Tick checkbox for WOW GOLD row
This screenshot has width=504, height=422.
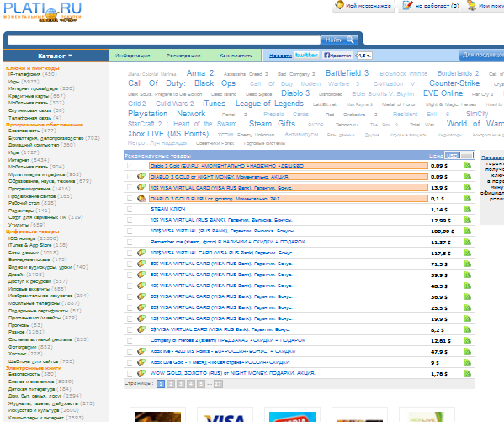point(130,373)
